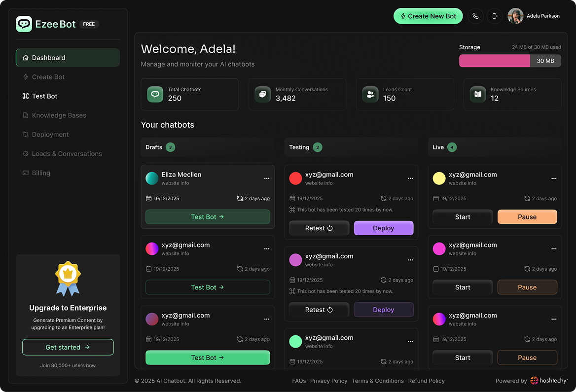Pause the third Live column chatbot

527,357
